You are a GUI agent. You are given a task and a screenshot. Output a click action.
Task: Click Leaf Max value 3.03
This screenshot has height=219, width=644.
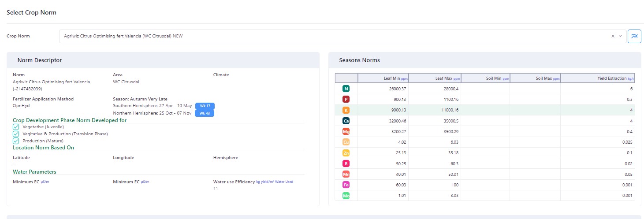tap(454, 196)
